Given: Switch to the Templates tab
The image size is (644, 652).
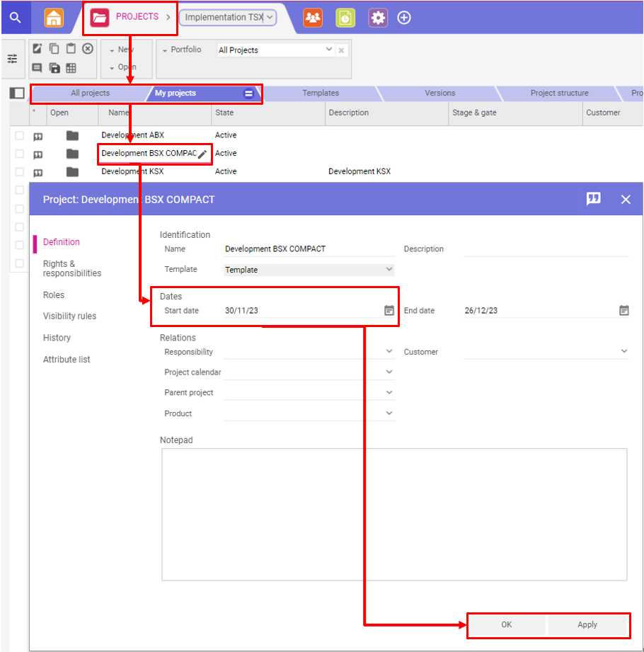Looking at the screenshot, I should 321,93.
